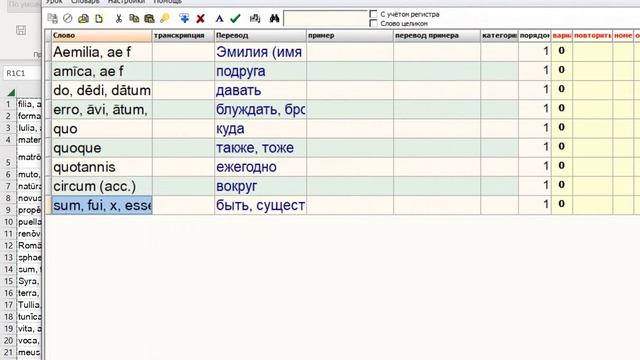
Task: Click the new blank page icon
Action: tap(99, 18)
